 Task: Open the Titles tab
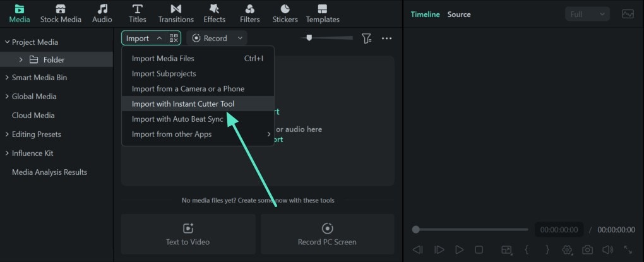137,14
